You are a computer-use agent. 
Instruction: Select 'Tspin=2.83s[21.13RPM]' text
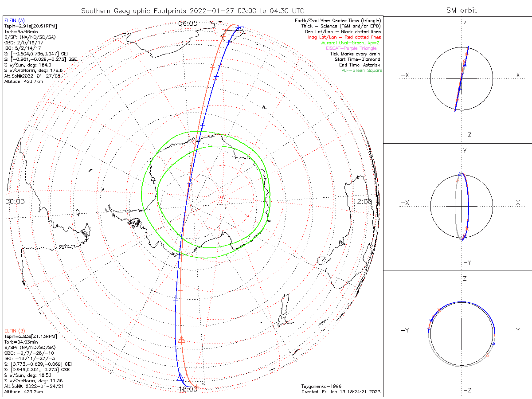(x=31, y=336)
